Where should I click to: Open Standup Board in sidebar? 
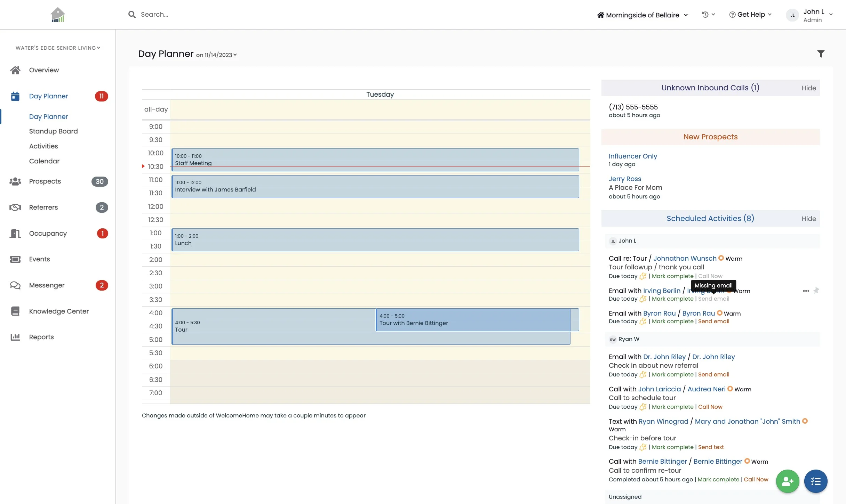pyautogui.click(x=53, y=131)
